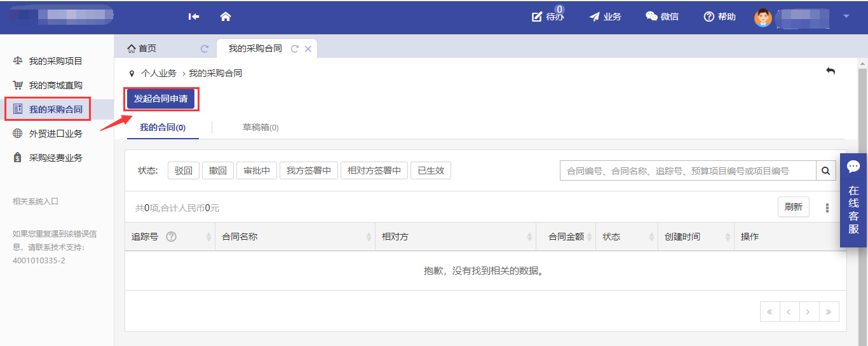Toggle the 已生效 status filter
This screenshot has height=346, width=868.
[430, 170]
